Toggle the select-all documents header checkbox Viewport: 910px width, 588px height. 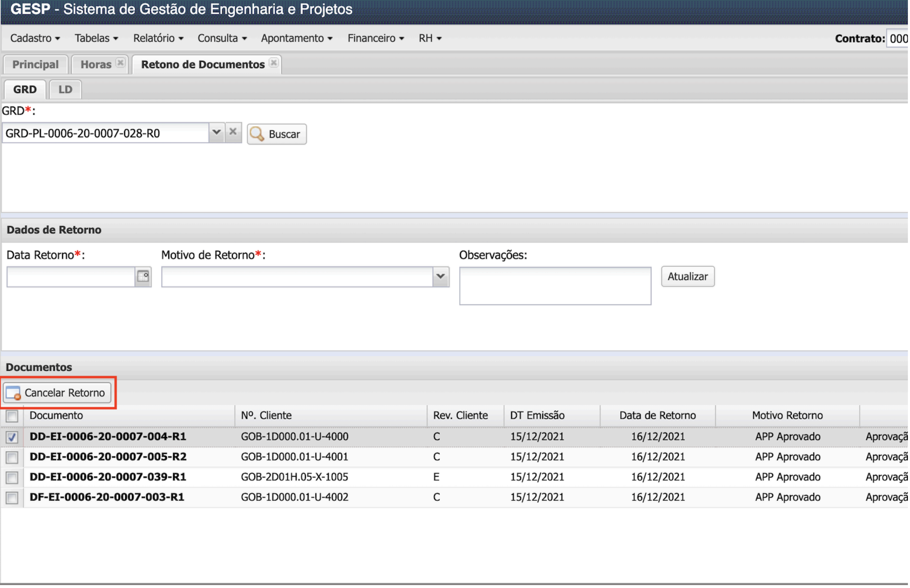point(12,416)
